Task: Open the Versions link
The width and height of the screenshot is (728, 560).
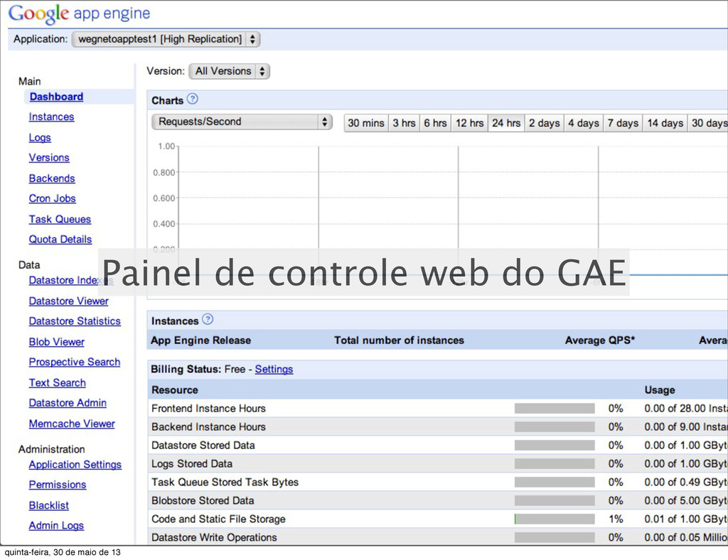Action: 49,158
